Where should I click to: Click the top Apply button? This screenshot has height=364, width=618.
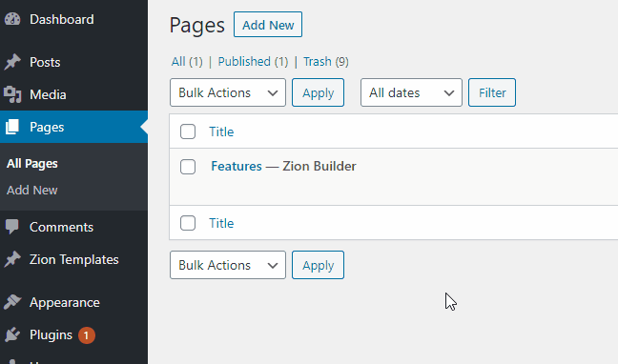point(319,92)
